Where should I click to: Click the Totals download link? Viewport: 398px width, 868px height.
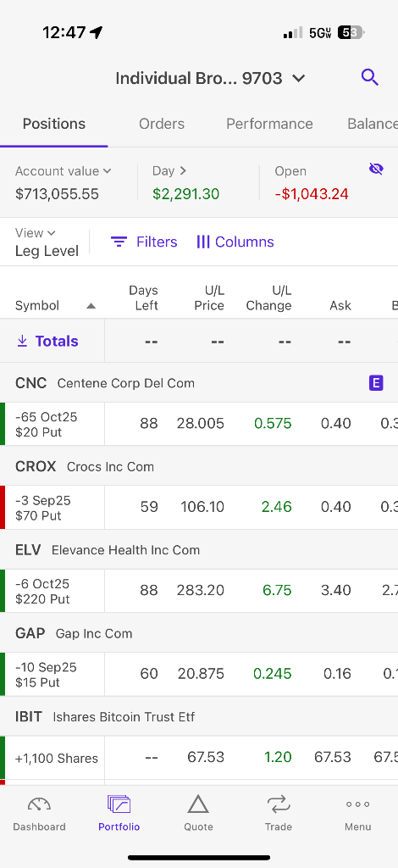coord(47,341)
